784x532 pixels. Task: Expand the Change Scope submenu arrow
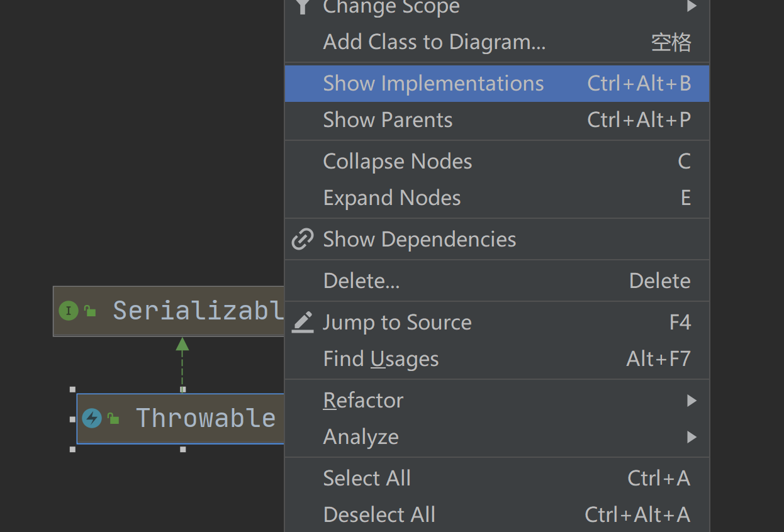[x=691, y=6]
